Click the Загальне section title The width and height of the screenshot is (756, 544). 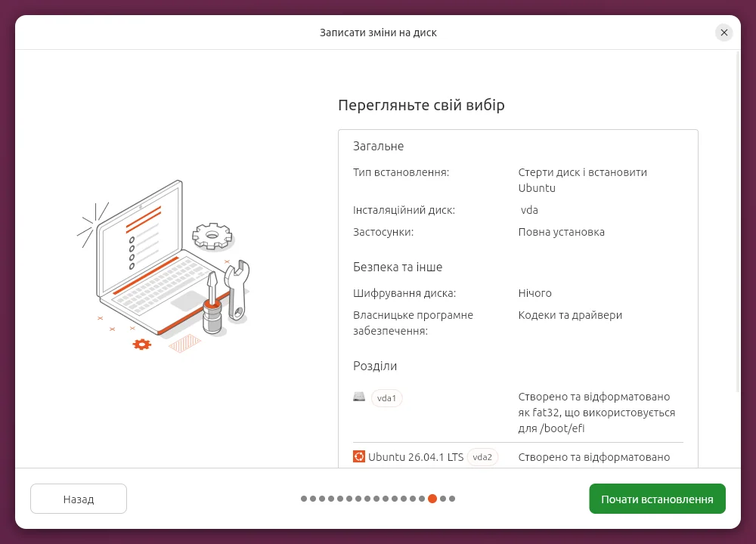(379, 146)
